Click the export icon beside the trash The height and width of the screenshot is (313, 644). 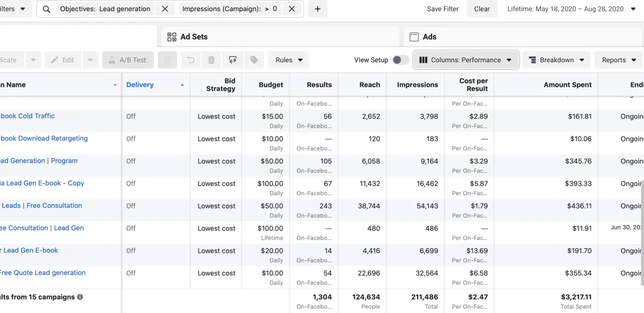(233, 60)
